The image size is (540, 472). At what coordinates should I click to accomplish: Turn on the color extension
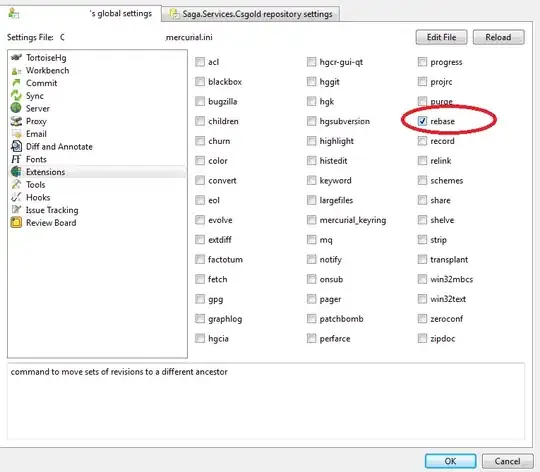click(200, 161)
